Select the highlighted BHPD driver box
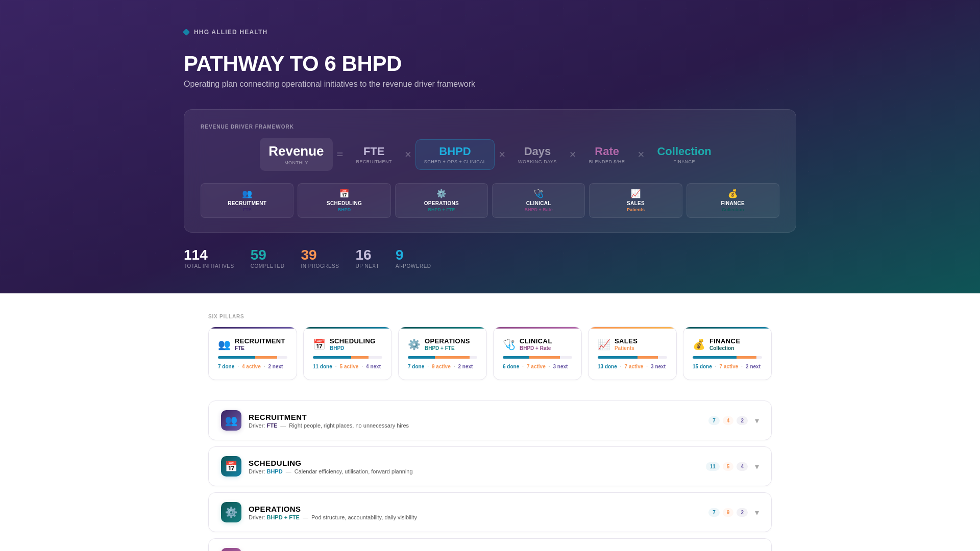Screen dimensions: 980x551 pyautogui.click(x=455, y=155)
